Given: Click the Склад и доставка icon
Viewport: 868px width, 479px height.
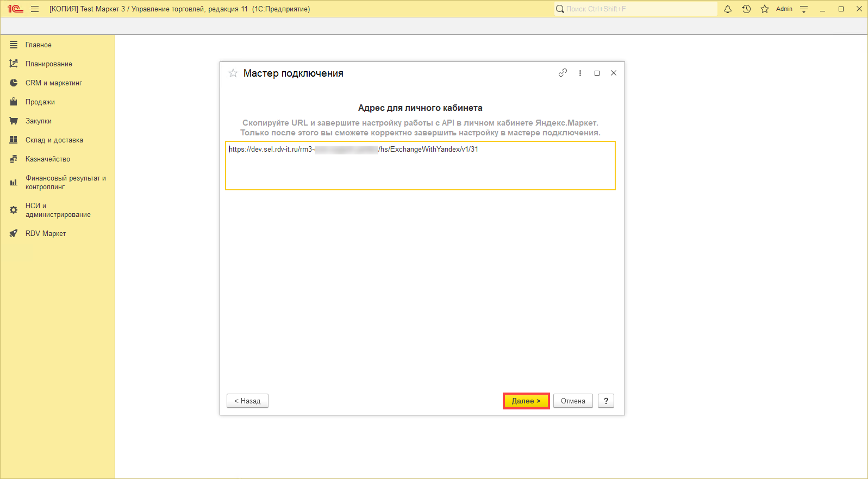Looking at the screenshot, I should [14, 140].
